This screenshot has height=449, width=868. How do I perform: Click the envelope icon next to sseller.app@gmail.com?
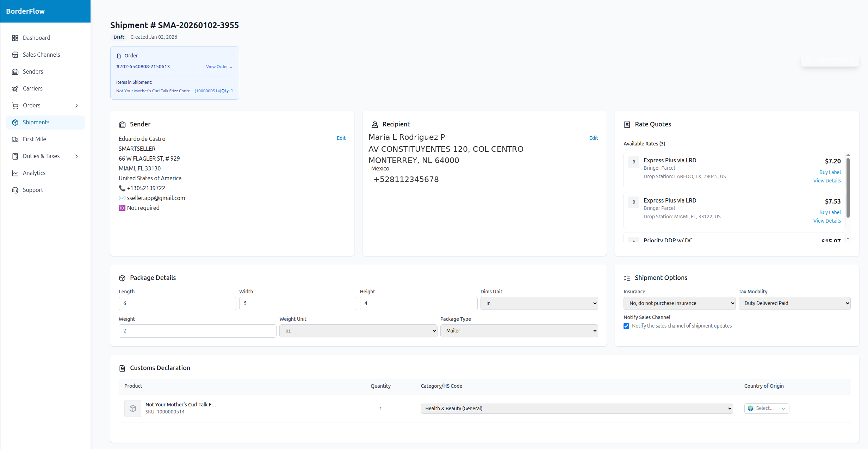click(122, 198)
